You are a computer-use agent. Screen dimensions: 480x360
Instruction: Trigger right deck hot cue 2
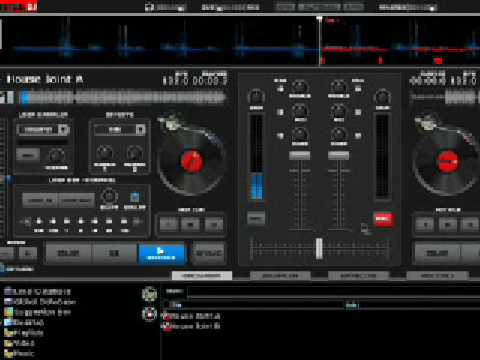coord(448,224)
